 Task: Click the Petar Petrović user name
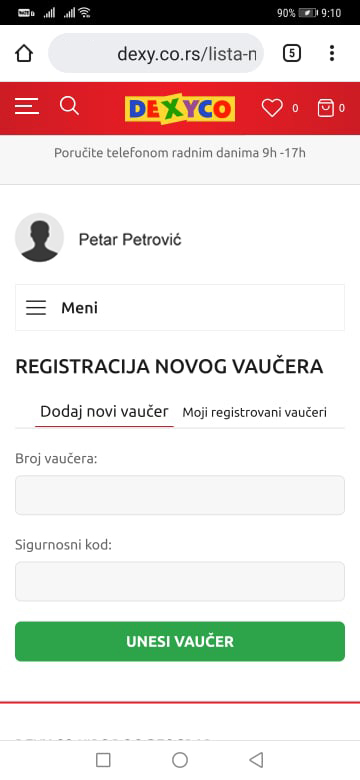coord(130,240)
